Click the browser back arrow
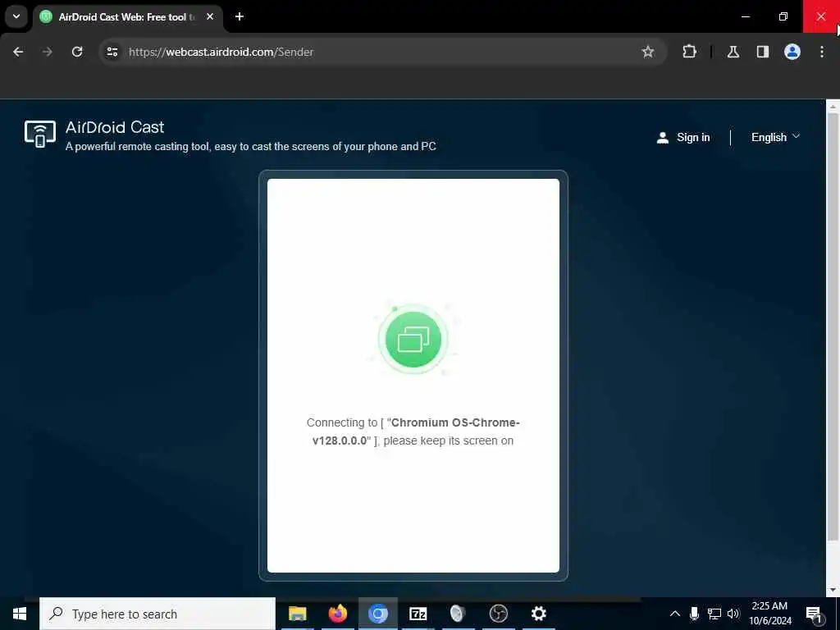Image resolution: width=840 pixels, height=630 pixels. coord(18,52)
